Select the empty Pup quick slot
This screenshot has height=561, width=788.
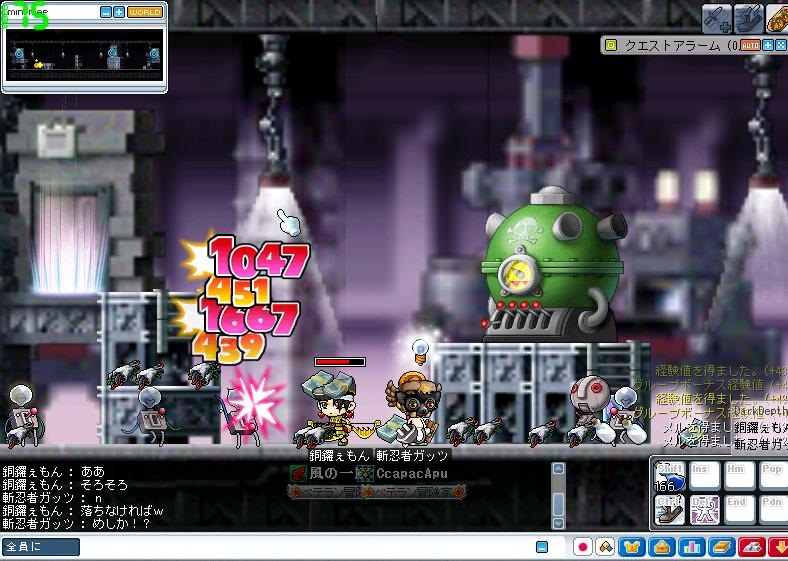773,476
